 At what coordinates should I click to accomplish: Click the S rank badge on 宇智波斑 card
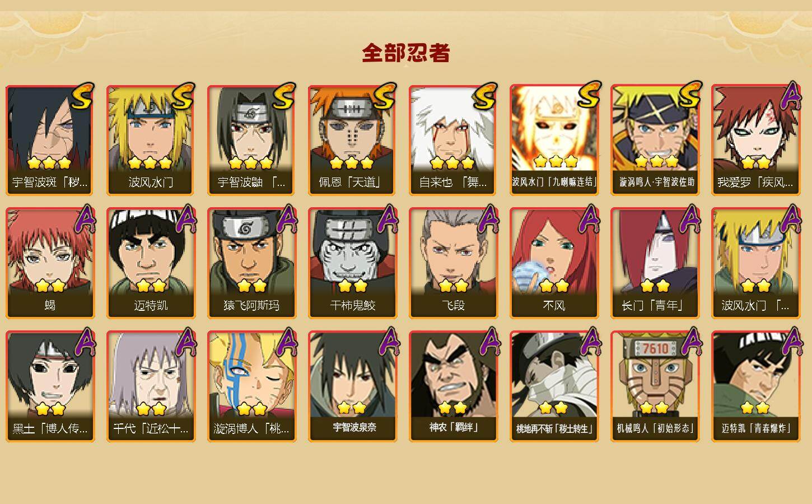82,97
